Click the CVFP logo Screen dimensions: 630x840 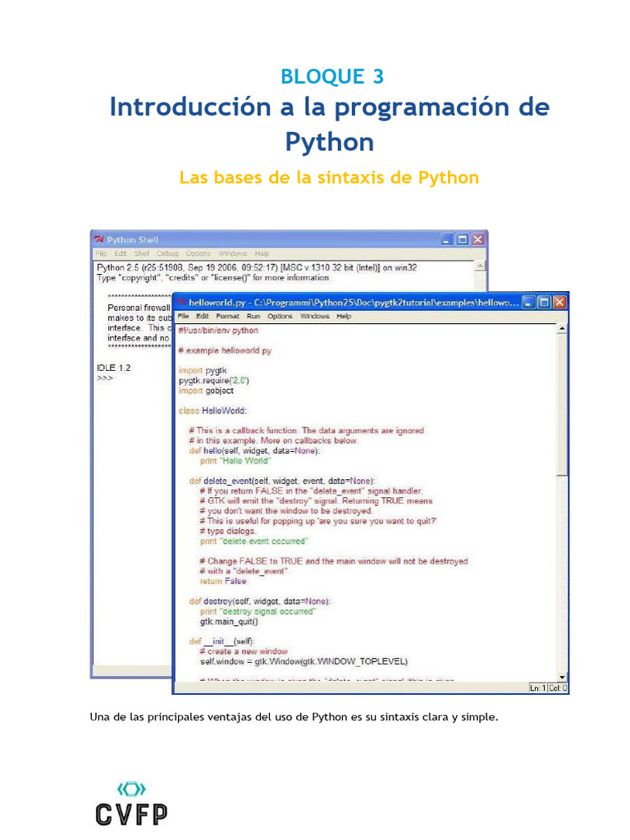pos(131,804)
